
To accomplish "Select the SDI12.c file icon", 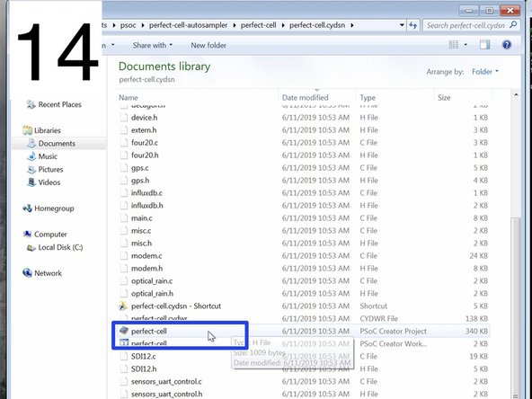I will (124, 356).
